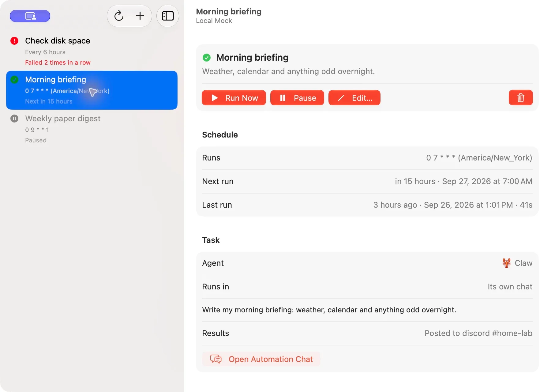Image resolution: width=551 pixels, height=392 pixels.
Task: Click '0 9 * * 1' cron text
Action: 37,130
